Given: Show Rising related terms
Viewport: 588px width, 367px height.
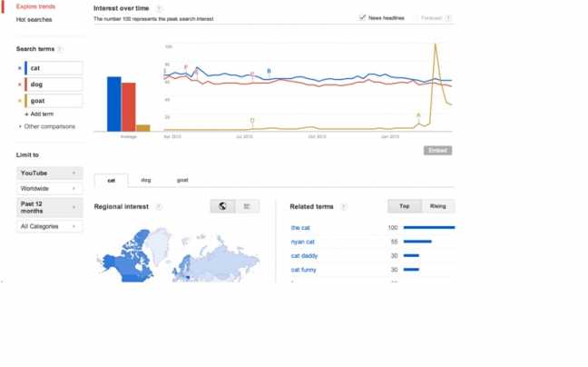Looking at the screenshot, I should 438,206.
